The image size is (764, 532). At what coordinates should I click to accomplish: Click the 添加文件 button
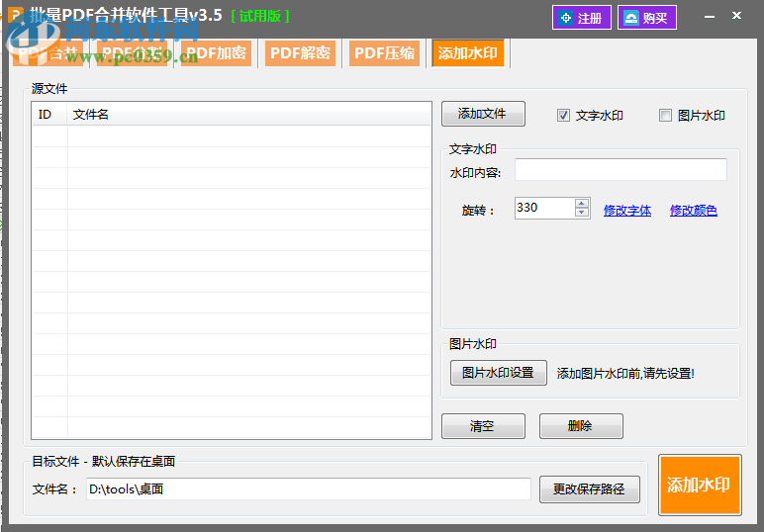[x=483, y=114]
